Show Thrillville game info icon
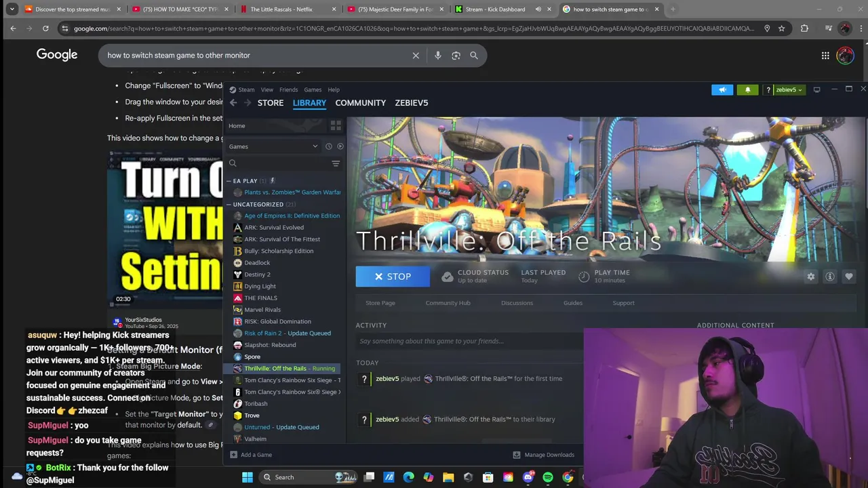Viewport: 868px width, 488px height. [830, 277]
